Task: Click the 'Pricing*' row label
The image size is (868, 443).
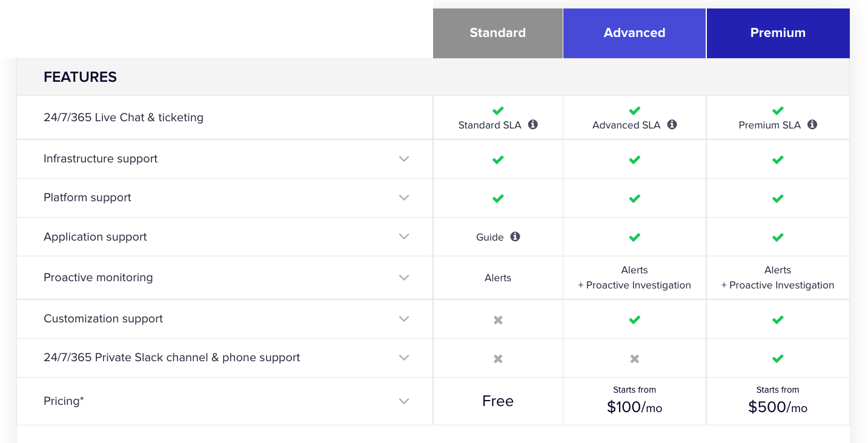Action: coord(64,401)
